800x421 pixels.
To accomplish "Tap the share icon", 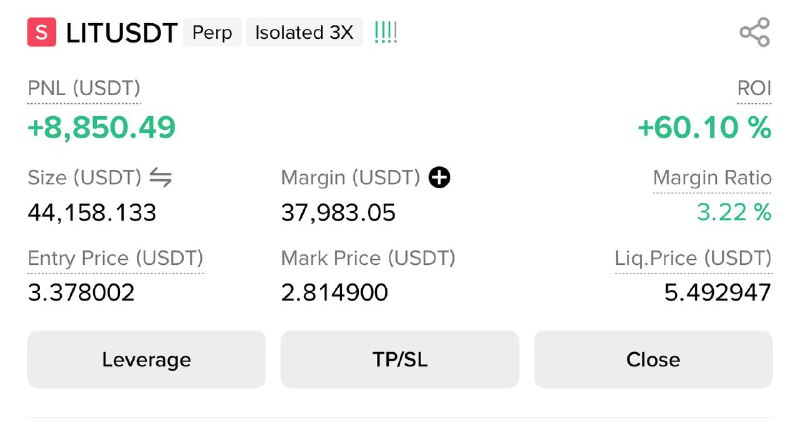I will tap(754, 32).
